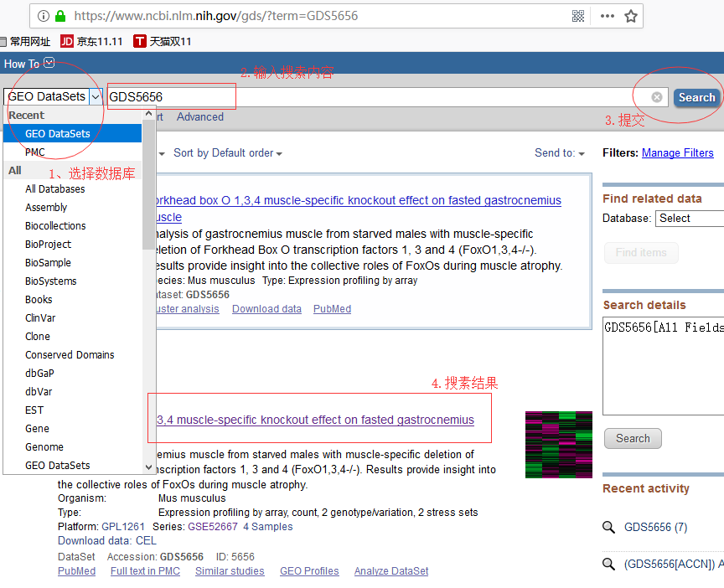Open the 天猫双11 bookmark
The height and width of the screenshot is (588, 724).
(x=162, y=42)
